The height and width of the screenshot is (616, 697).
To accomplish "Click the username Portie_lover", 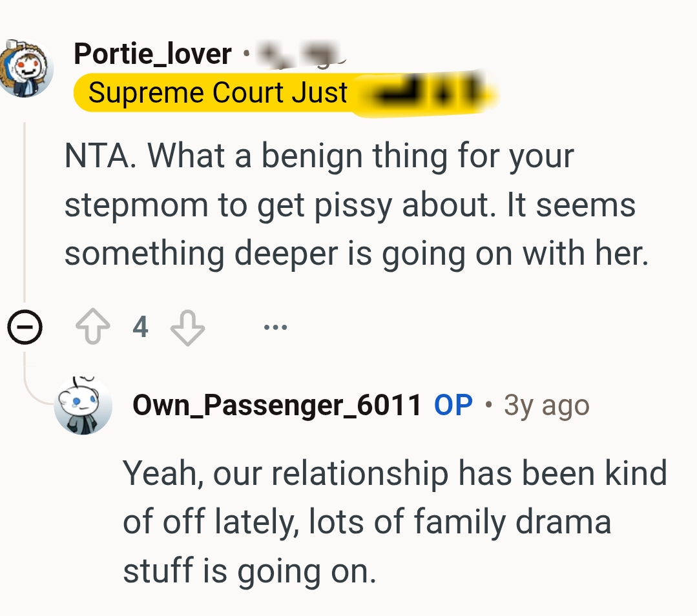I will click(x=152, y=55).
